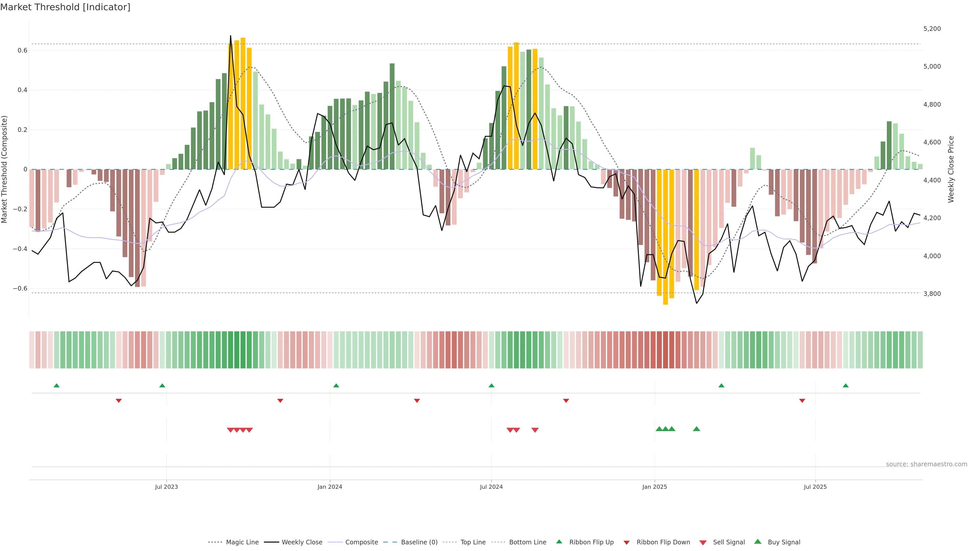
Task: Click the Market Threshold [Indicator] title
Action: click(65, 7)
